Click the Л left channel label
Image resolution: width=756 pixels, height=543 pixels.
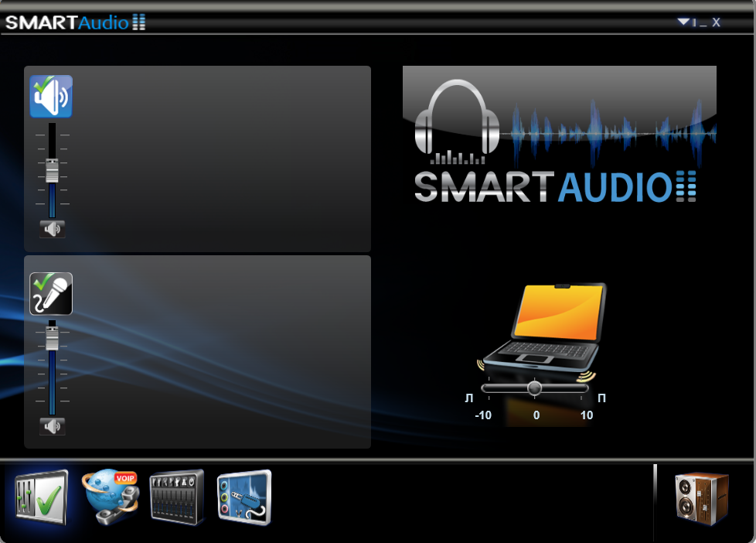[469, 398]
